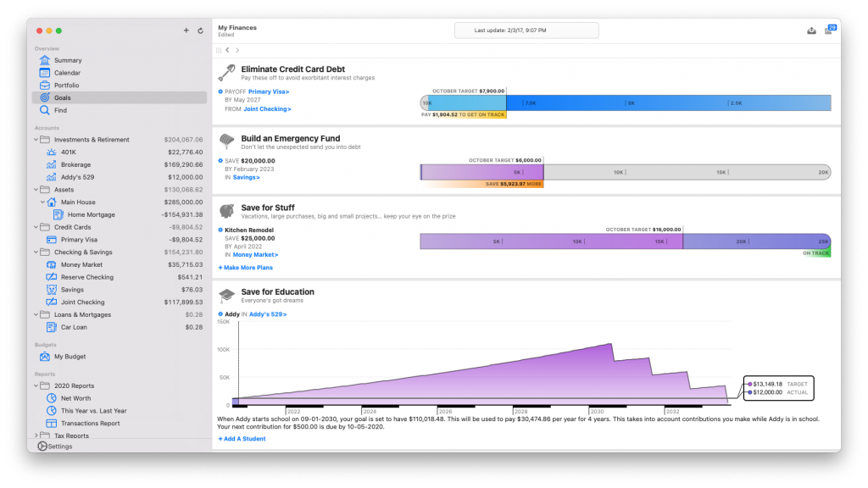Click the Goals target icon
The width and height of the screenshot is (868, 488).
click(x=45, y=97)
